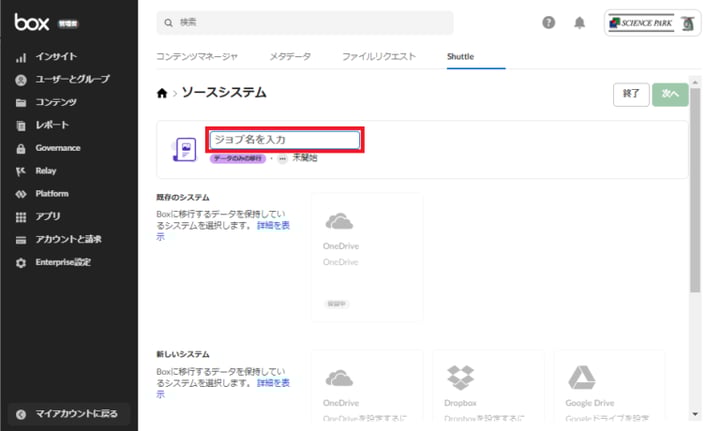The width and height of the screenshot is (720, 431).
Task: Click the home icon in breadcrumb
Action: point(162,93)
